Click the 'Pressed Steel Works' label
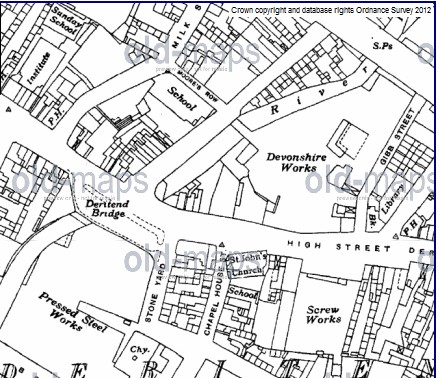The image size is (439, 378). click(73, 313)
